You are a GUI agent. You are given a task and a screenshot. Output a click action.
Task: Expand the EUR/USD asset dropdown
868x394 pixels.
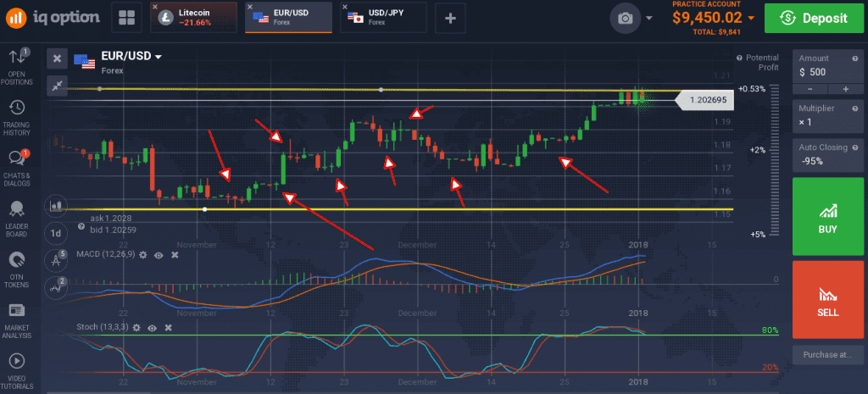click(159, 57)
